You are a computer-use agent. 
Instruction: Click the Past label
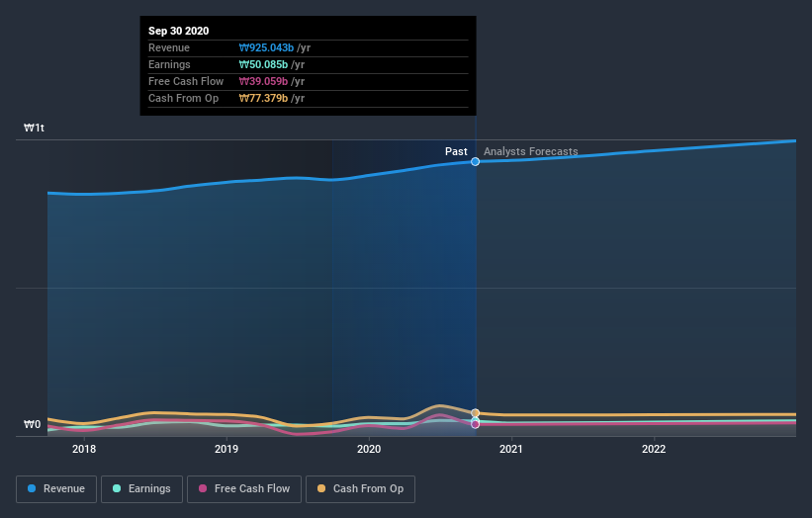point(456,151)
